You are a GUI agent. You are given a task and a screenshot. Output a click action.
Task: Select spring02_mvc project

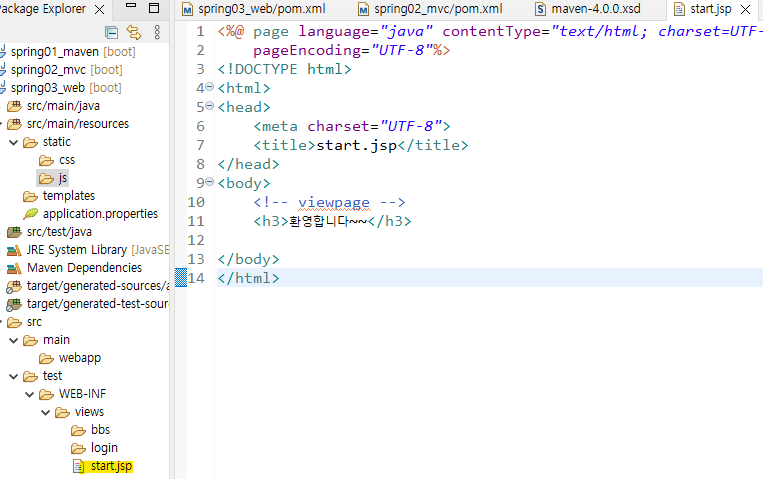click(67, 70)
